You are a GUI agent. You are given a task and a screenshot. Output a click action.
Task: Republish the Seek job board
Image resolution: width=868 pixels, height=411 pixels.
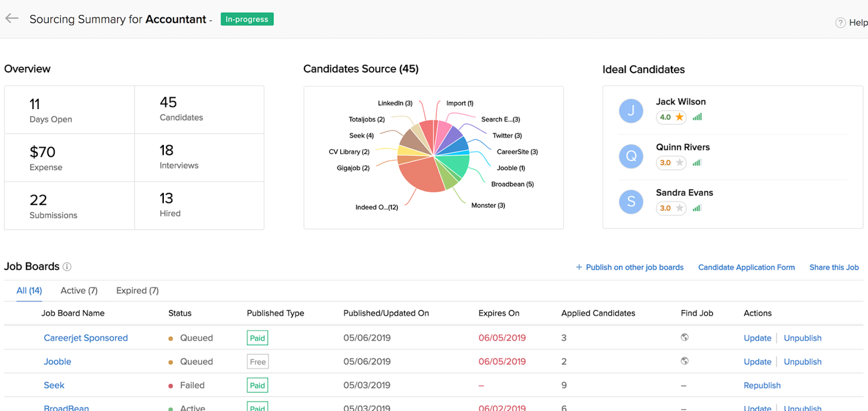point(762,385)
